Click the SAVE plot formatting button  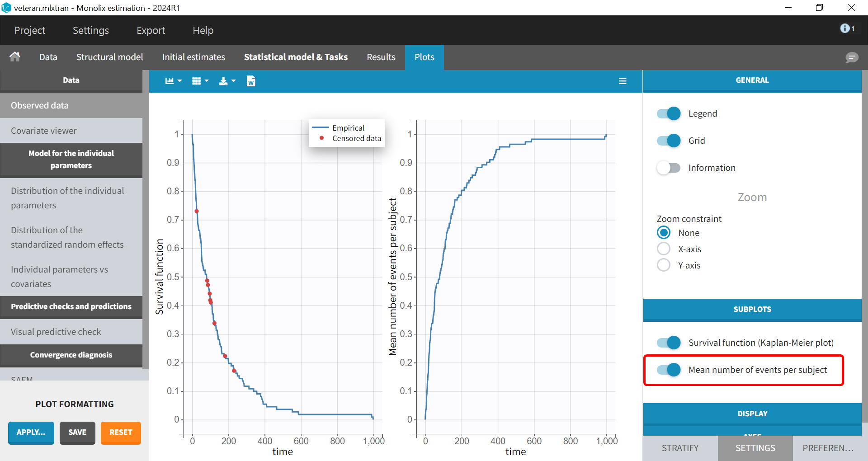pos(77,433)
